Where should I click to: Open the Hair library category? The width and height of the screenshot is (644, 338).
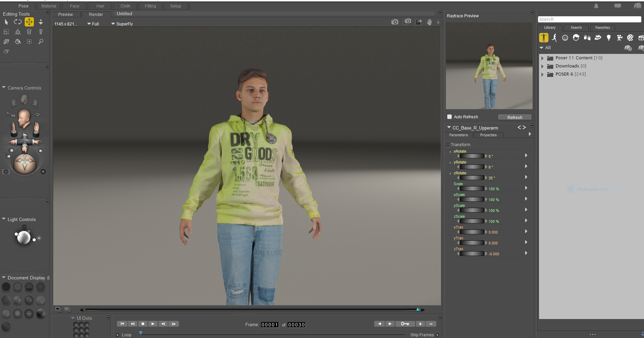576,38
